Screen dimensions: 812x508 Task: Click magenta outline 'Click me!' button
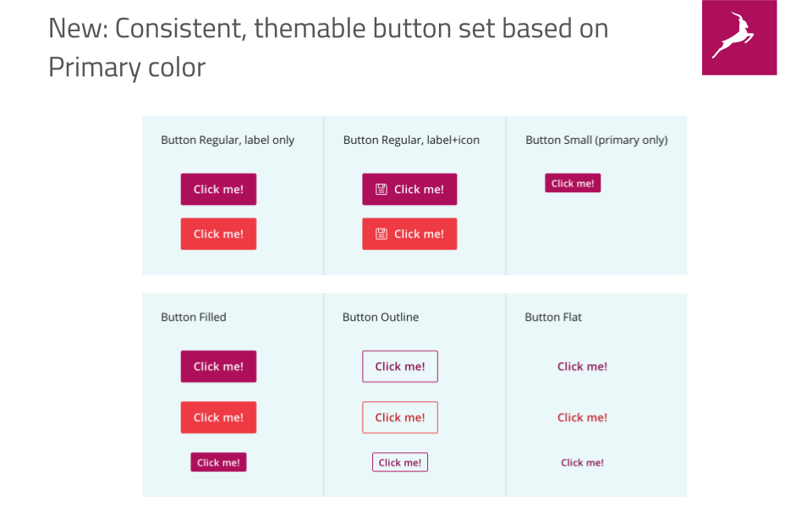coord(400,367)
